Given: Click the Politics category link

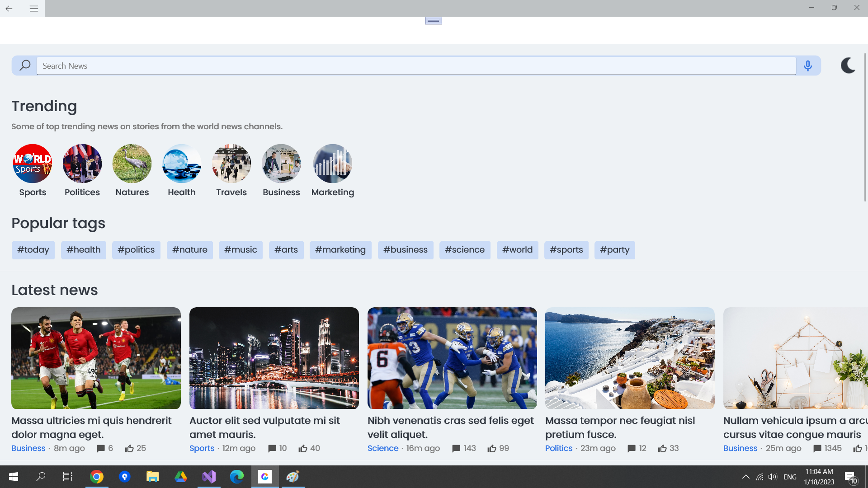Looking at the screenshot, I should point(559,448).
